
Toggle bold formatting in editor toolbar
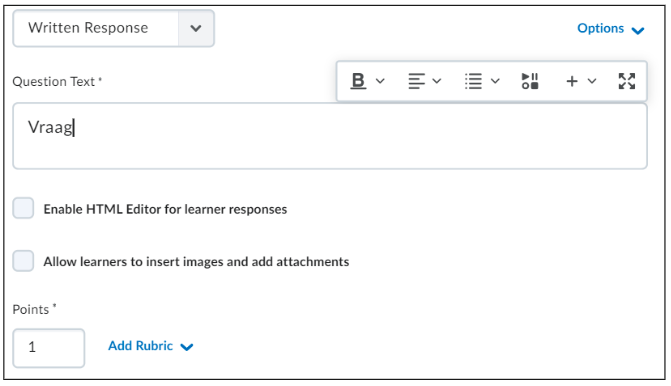(358, 81)
